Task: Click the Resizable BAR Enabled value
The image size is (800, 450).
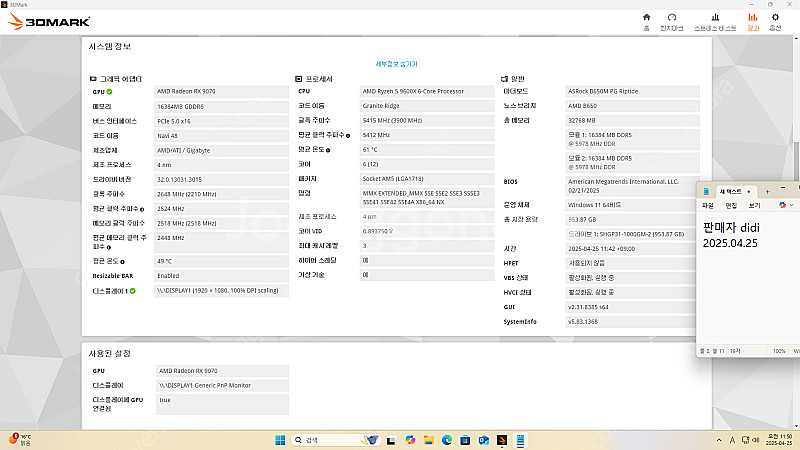Action: click(x=221, y=276)
